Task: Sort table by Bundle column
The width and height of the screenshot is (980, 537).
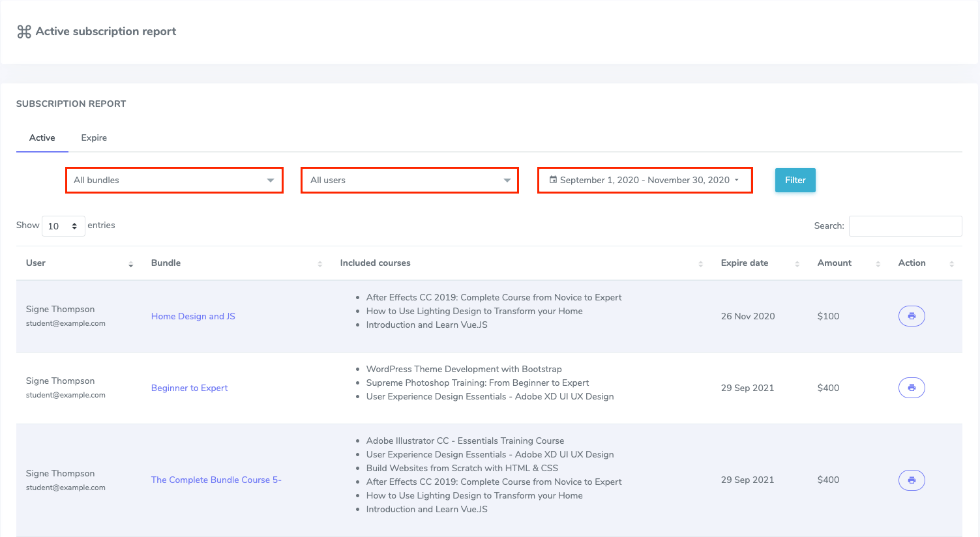Action: (319, 264)
